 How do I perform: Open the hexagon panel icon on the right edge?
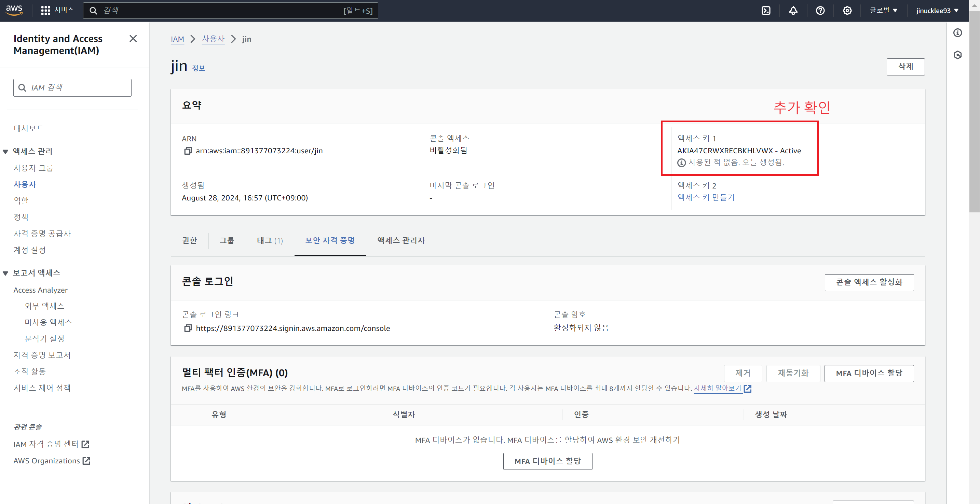(x=957, y=55)
